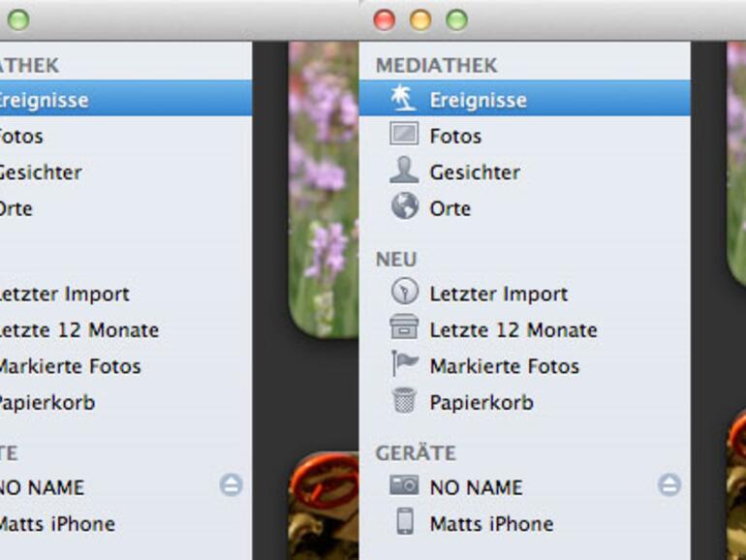The image size is (746, 560).
Task: Click the clock icon beside Letzter Import
Action: pos(405,291)
